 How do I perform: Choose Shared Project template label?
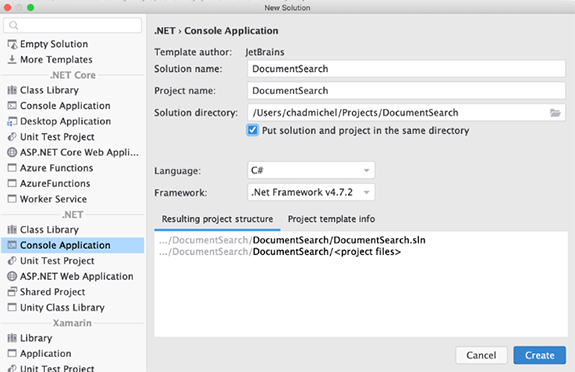pos(52,292)
